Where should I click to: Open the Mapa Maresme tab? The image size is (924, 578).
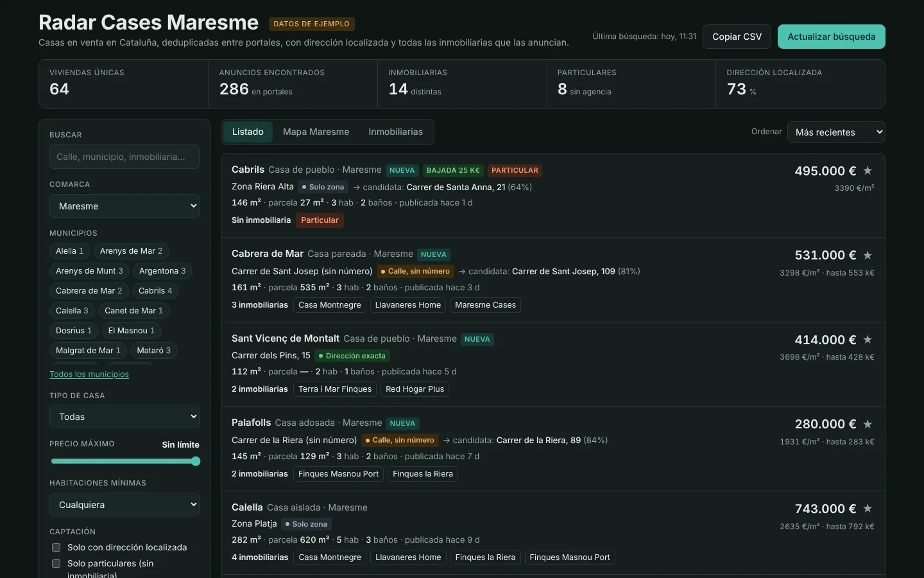point(316,132)
